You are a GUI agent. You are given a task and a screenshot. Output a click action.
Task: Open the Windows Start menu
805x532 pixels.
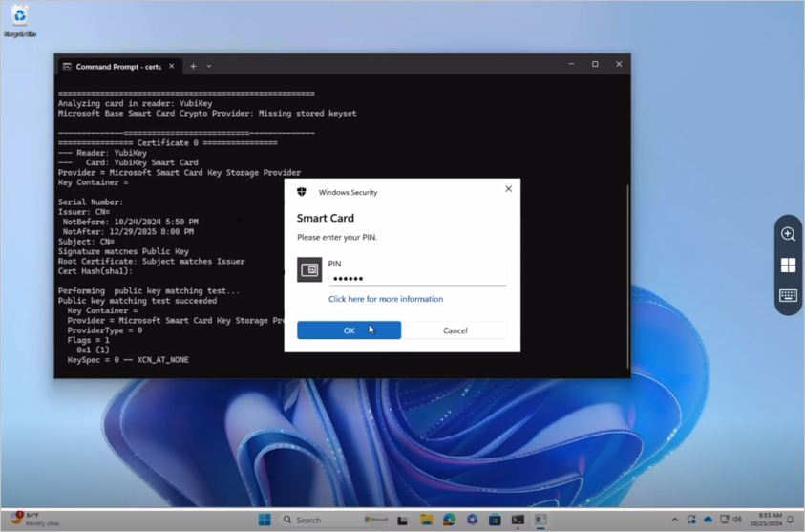point(265,520)
